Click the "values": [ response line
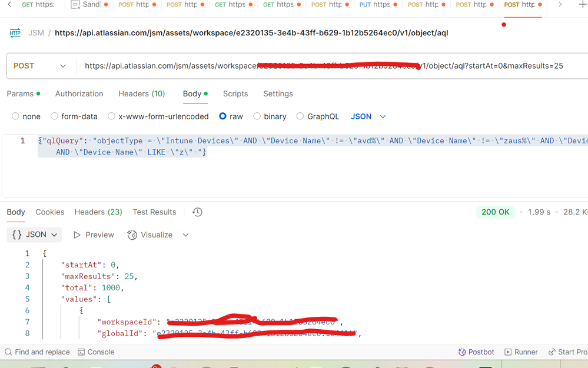 [86, 299]
